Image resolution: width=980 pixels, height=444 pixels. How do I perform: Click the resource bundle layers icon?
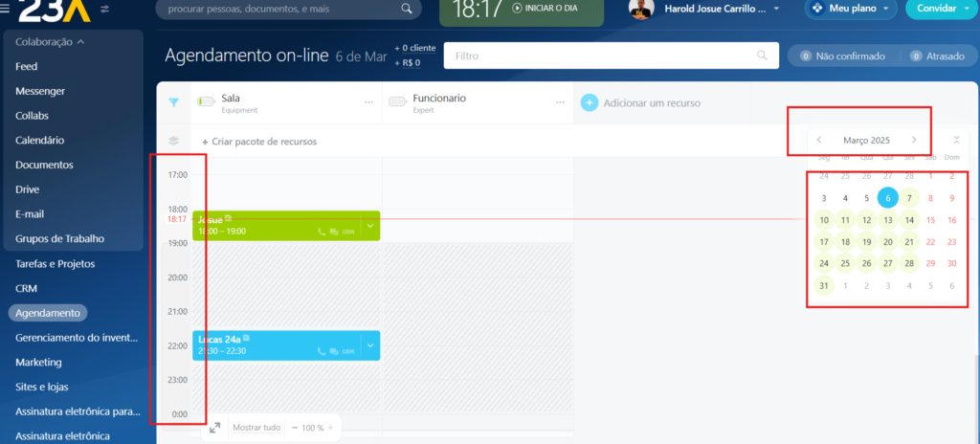pyautogui.click(x=173, y=141)
